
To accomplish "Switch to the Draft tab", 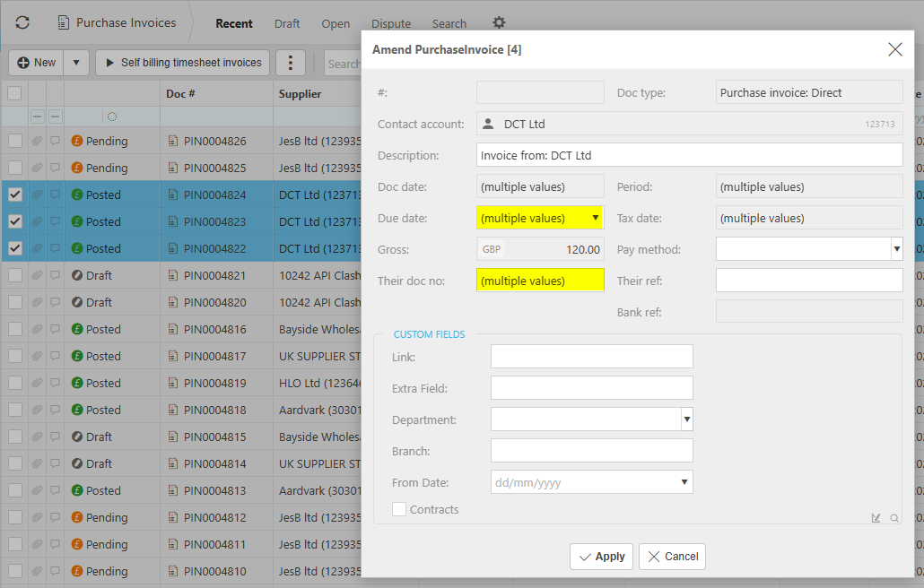I will click(x=287, y=24).
